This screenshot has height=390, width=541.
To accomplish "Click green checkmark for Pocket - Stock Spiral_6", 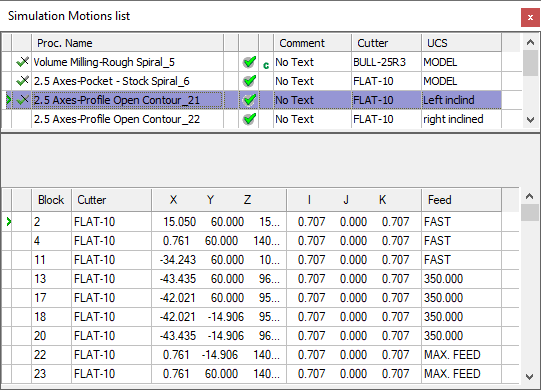I will pos(249,81).
